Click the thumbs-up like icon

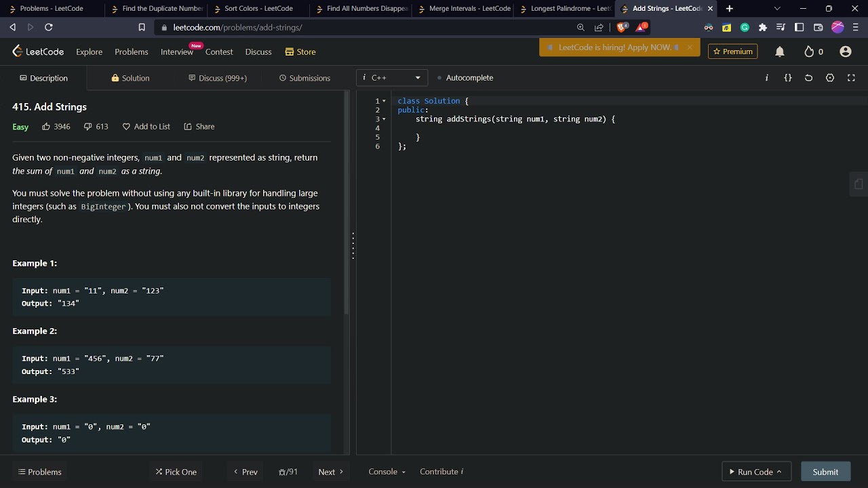46,127
